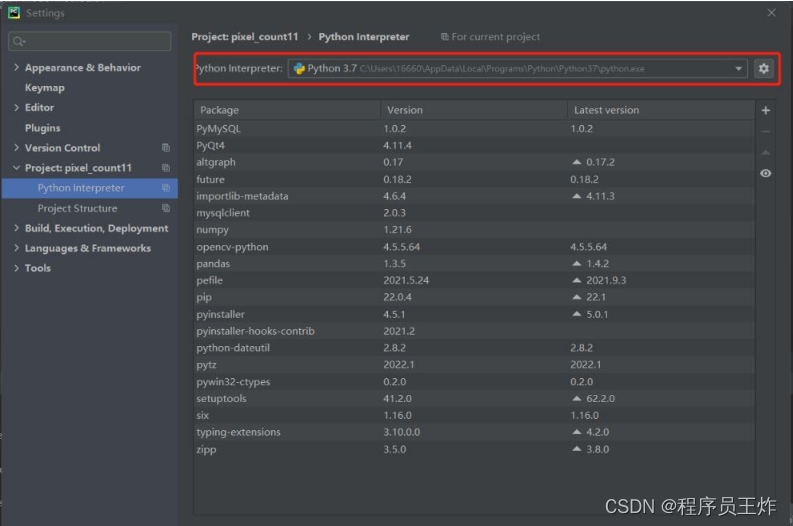The image size is (793, 526).
Task: Select the mysqlclient package row
Action: 474,213
